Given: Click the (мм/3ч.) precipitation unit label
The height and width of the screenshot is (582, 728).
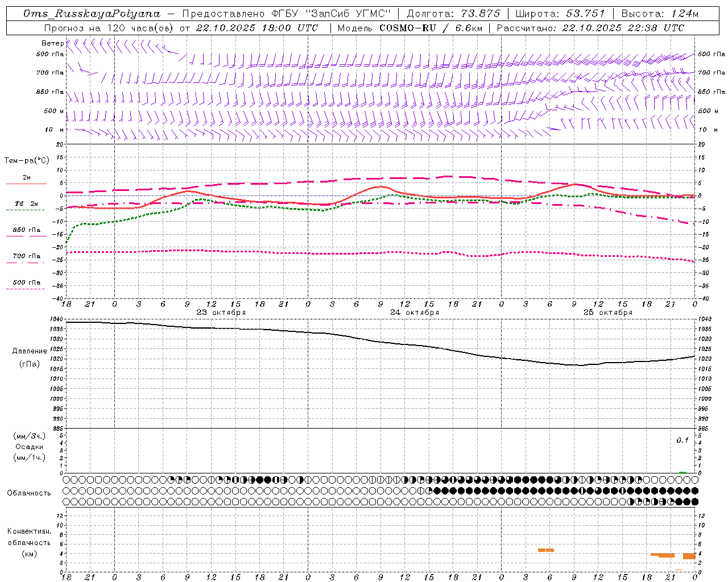Looking at the screenshot, I should click(x=30, y=436).
